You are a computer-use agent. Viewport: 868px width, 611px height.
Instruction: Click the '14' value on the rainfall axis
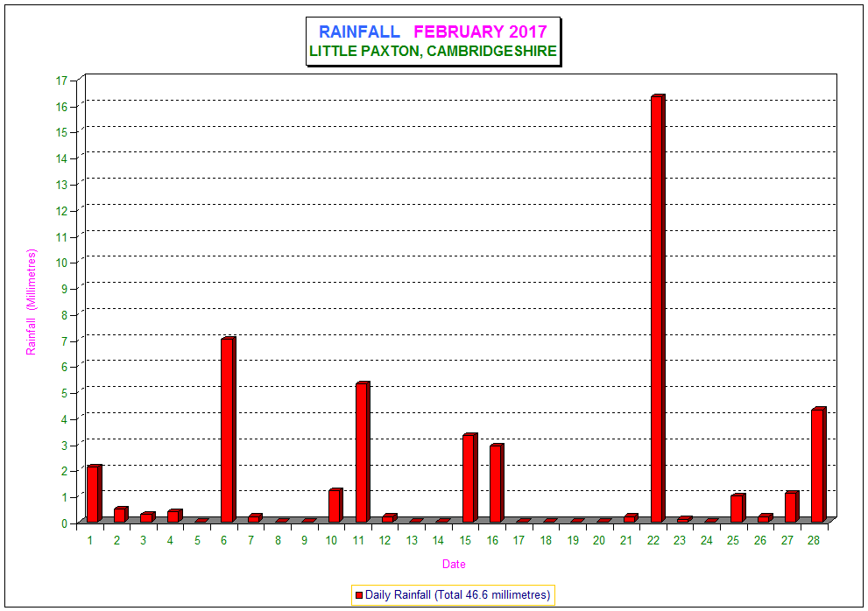pos(61,158)
